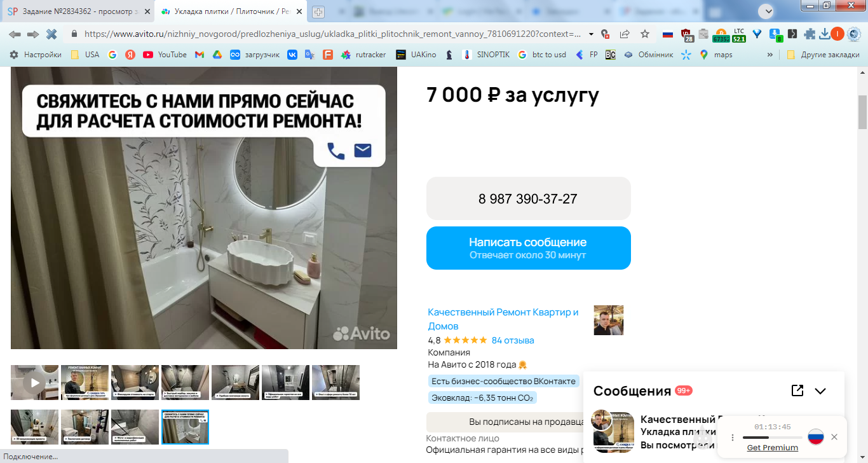Viewport: 868px width, 463px height.
Task: Select the СКИДКА 10% gallery thumbnail
Action: [85, 382]
